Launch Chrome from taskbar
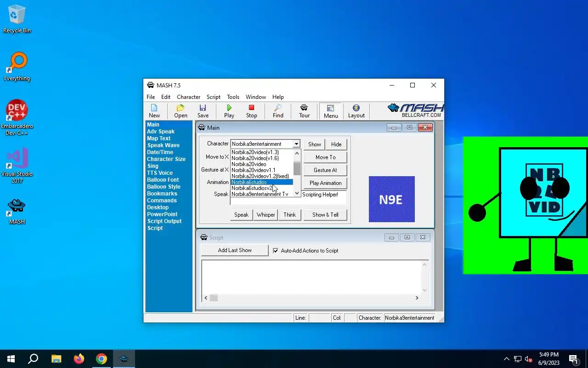588x368 pixels. [x=102, y=359]
